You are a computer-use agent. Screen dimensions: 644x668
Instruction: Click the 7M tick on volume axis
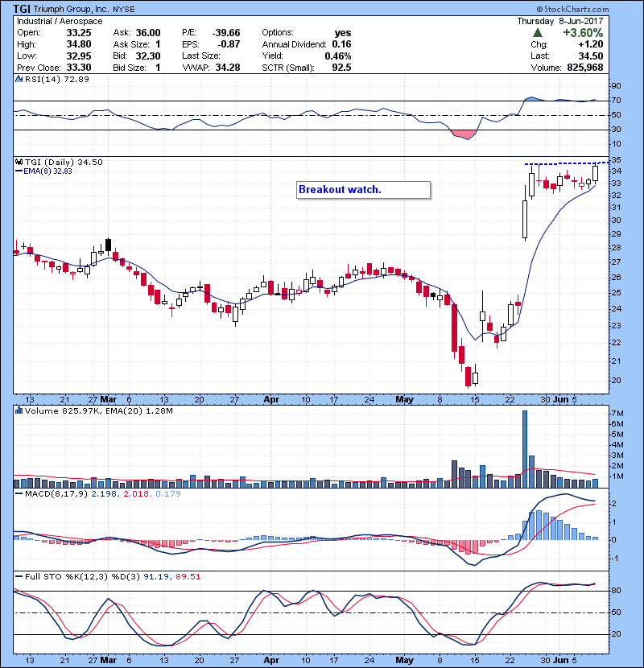click(x=617, y=414)
